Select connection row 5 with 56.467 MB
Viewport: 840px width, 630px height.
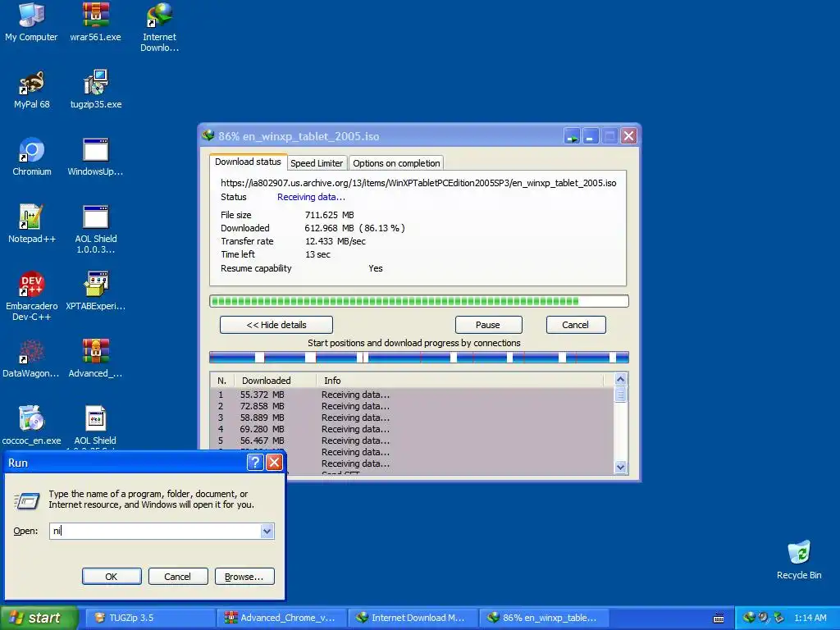coord(412,441)
